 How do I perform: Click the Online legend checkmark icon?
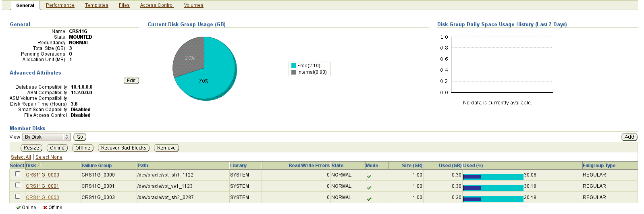19,208
